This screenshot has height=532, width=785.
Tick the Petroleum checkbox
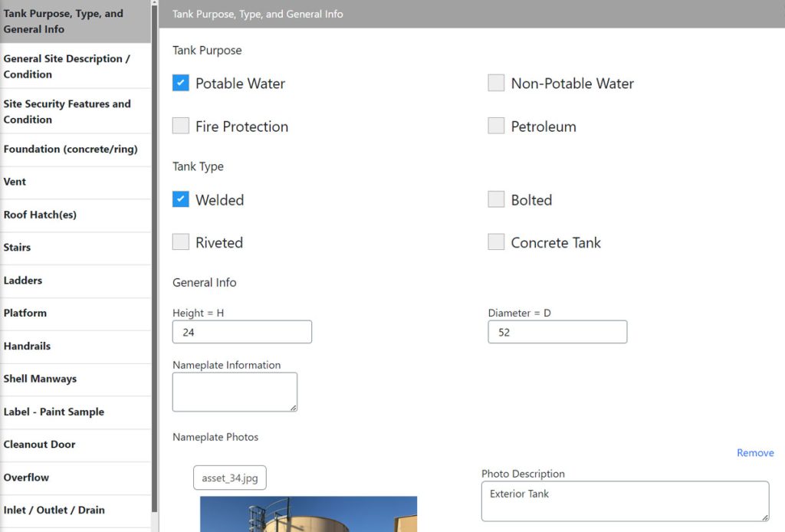point(496,126)
